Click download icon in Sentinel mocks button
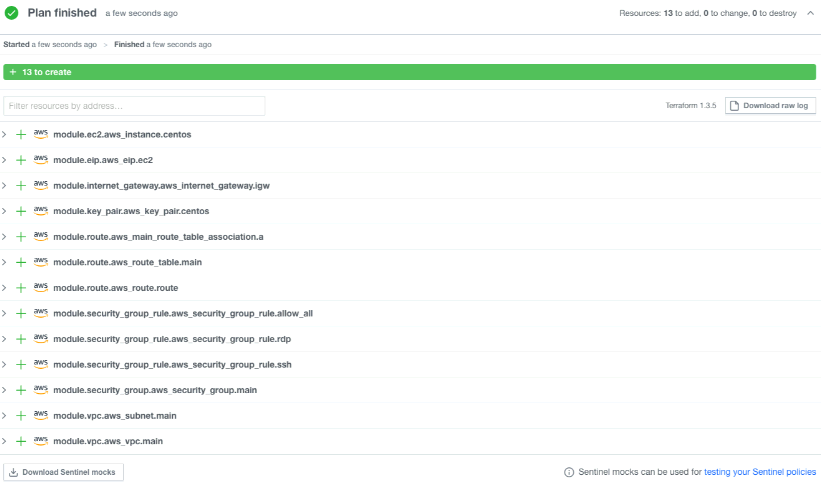Viewport: 821px width, 486px height. (14, 472)
